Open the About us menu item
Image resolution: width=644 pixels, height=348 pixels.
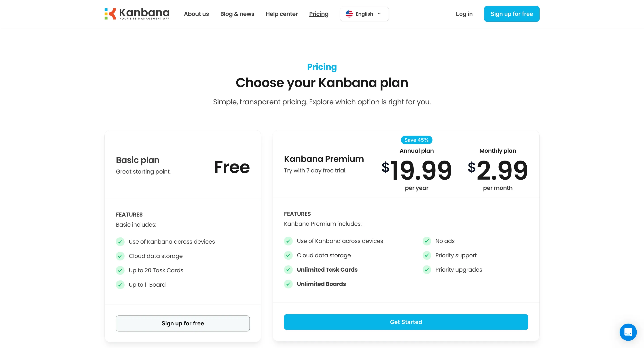point(196,14)
